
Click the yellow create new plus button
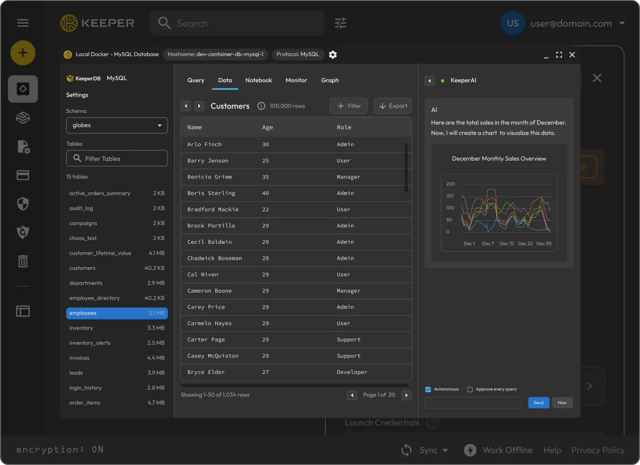(23, 53)
